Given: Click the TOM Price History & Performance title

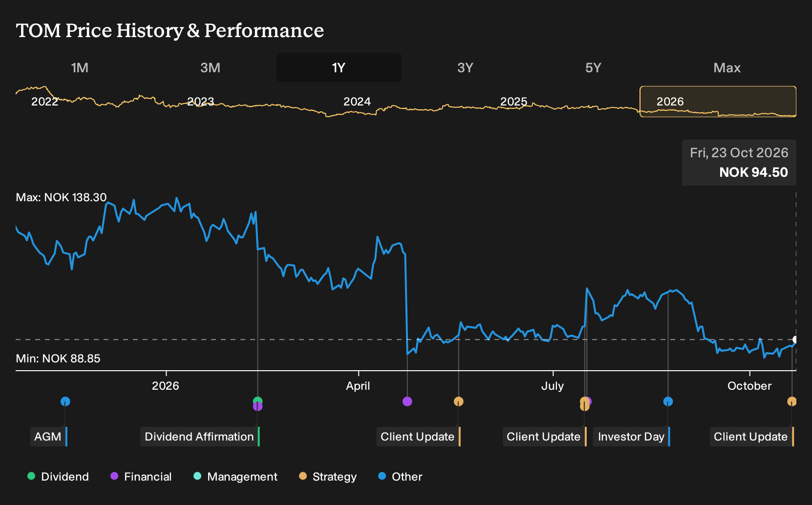Looking at the screenshot, I should [170, 30].
